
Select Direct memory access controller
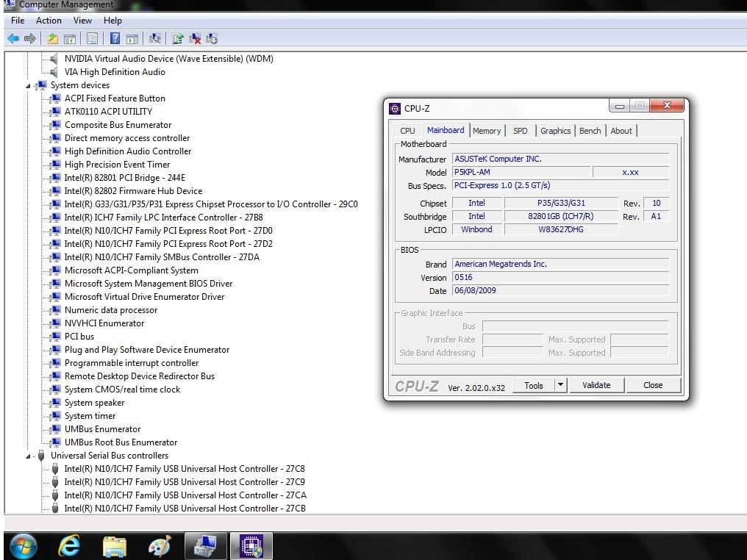tap(127, 138)
